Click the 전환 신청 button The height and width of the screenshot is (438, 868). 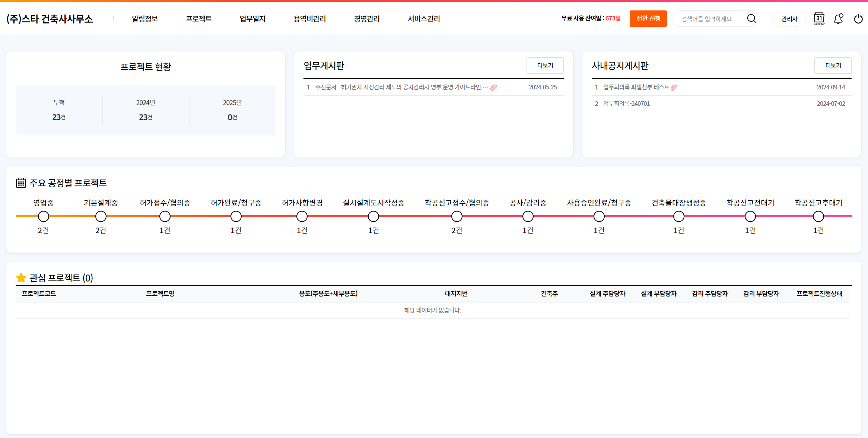pyautogui.click(x=648, y=19)
